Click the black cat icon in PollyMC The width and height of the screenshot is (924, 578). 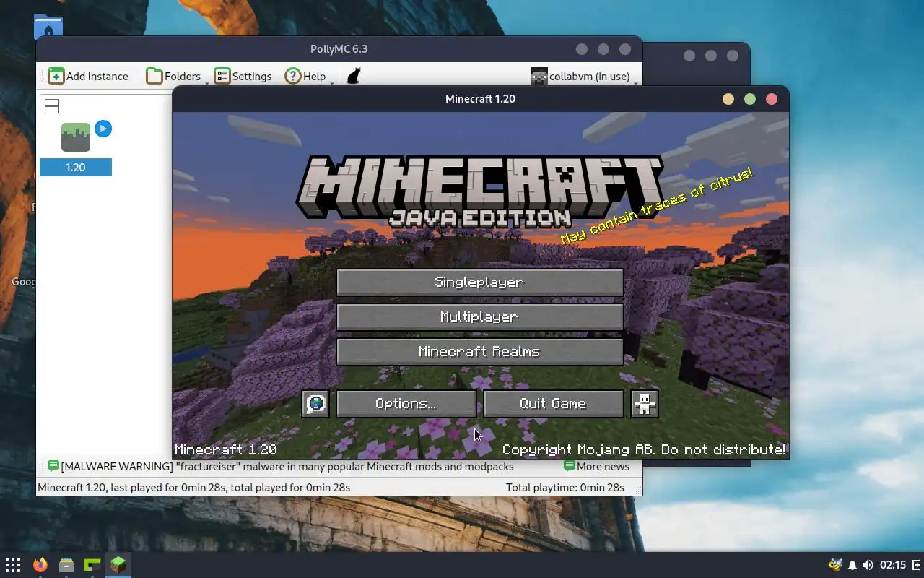[x=354, y=76]
